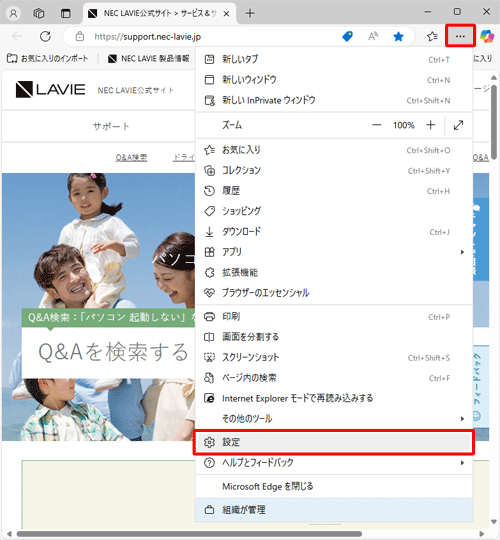
Task: Launch Copilot from the toolbar
Action: 487,36
